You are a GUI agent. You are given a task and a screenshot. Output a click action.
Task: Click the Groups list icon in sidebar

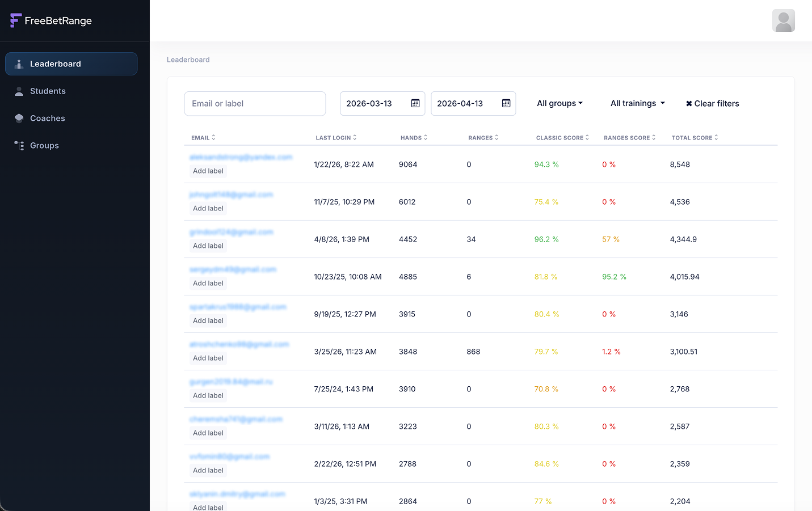[19, 146]
